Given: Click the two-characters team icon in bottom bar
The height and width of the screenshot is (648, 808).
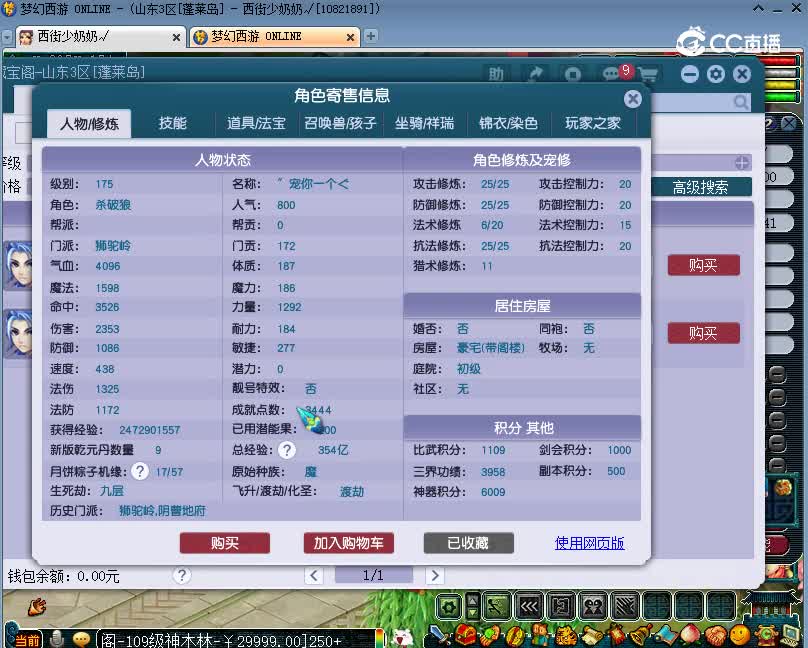Looking at the screenshot, I should click(x=540, y=636).
